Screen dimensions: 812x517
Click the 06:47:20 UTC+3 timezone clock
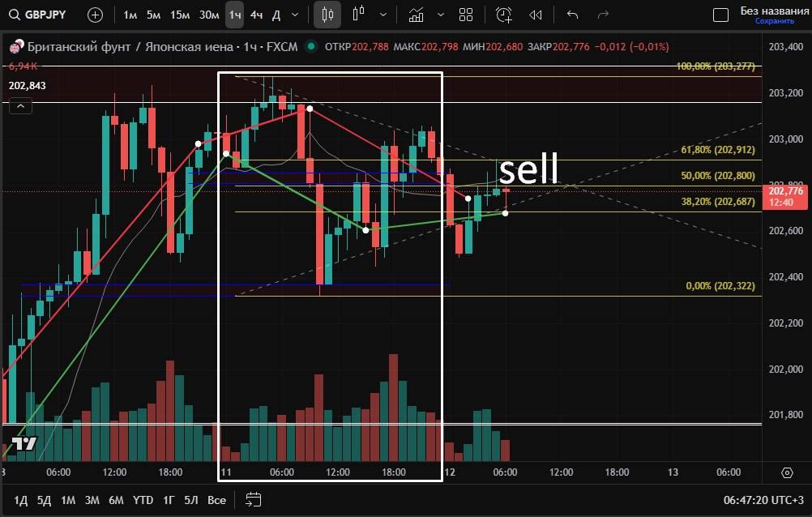tap(761, 500)
